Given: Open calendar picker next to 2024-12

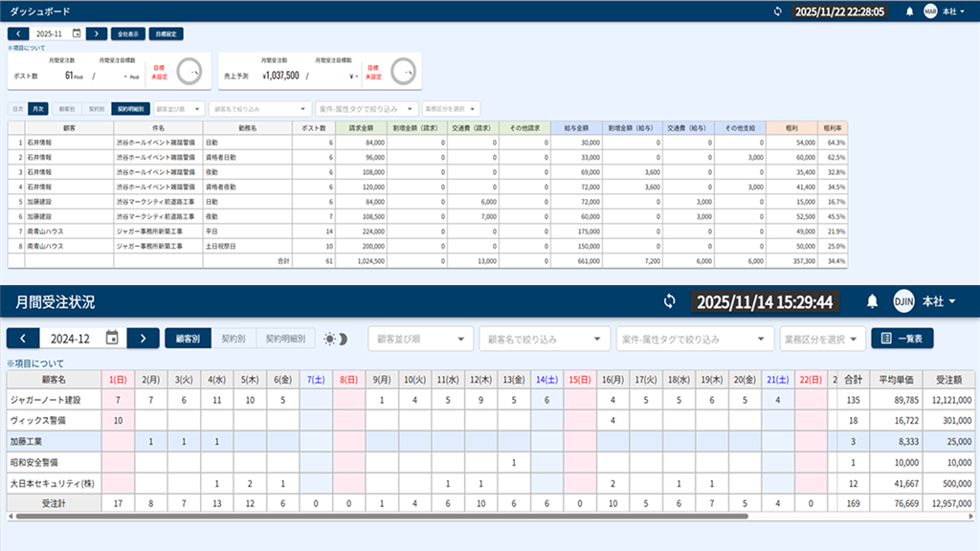Looking at the screenshot, I should point(112,338).
